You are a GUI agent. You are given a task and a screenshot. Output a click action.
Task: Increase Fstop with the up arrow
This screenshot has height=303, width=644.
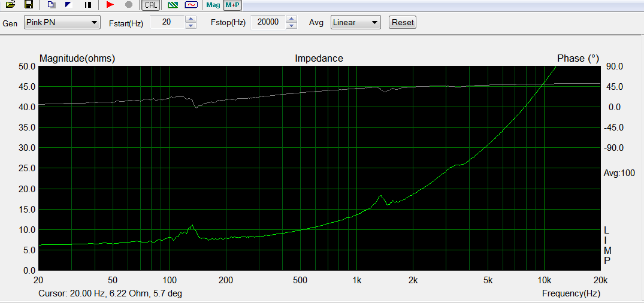coord(291,19)
